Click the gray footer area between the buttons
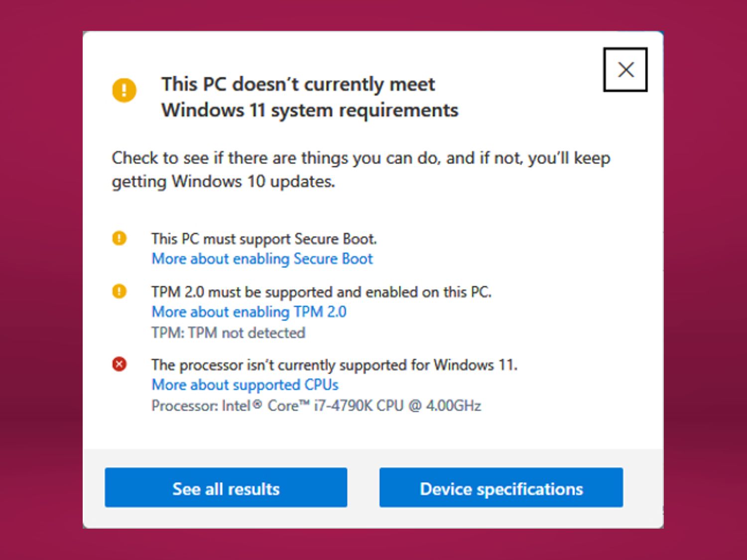The height and width of the screenshot is (560, 747). coord(363,487)
